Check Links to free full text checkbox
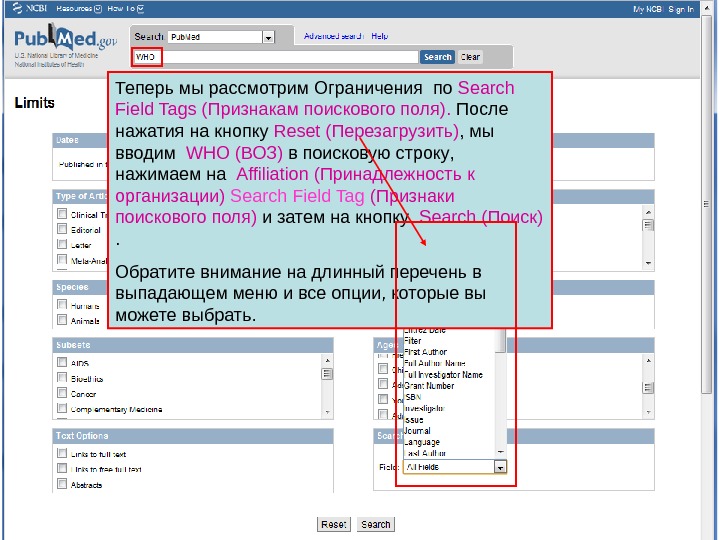 point(62,468)
